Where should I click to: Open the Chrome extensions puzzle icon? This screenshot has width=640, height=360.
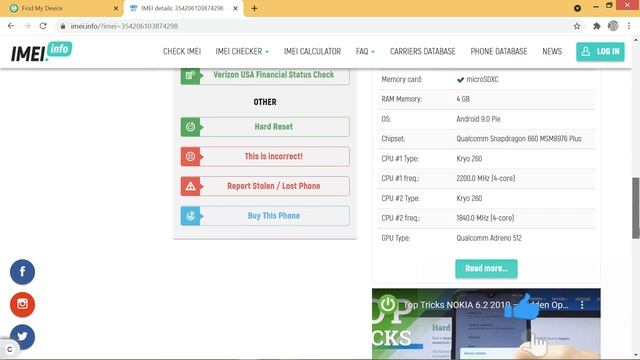(596, 26)
